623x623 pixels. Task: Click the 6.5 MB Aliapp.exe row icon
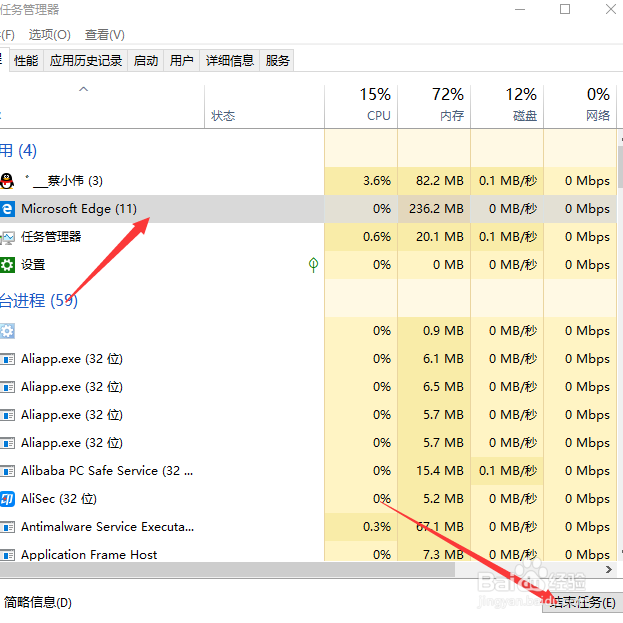(x=7, y=387)
